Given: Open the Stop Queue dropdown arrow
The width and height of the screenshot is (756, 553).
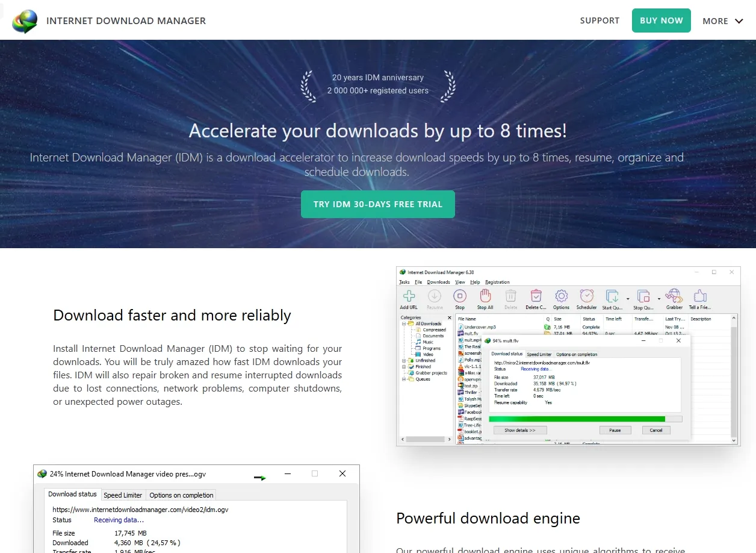Looking at the screenshot, I should pyautogui.click(x=658, y=297).
